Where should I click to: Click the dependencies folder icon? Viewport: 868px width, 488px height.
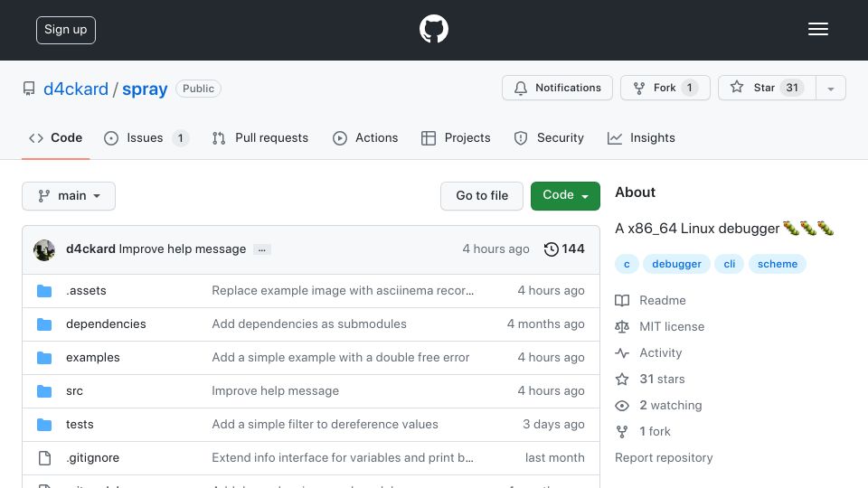44,324
